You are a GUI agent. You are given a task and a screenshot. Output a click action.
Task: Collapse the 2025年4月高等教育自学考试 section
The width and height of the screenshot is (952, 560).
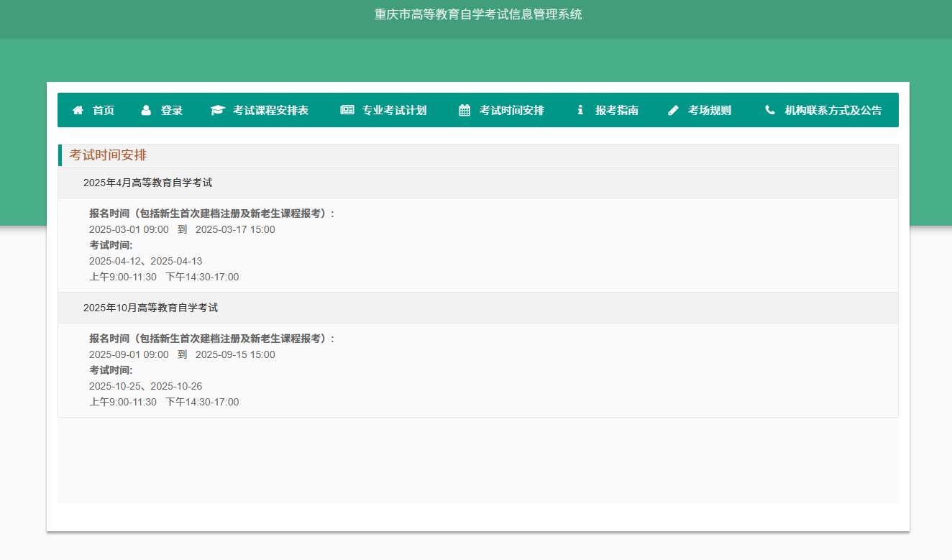coord(147,183)
